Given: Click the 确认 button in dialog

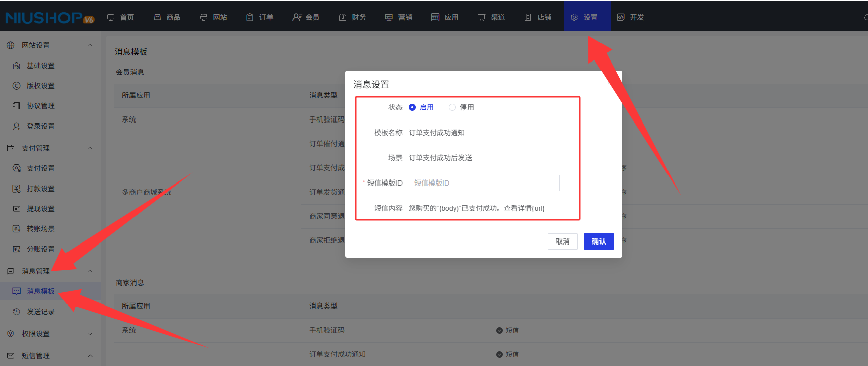Looking at the screenshot, I should (598, 241).
